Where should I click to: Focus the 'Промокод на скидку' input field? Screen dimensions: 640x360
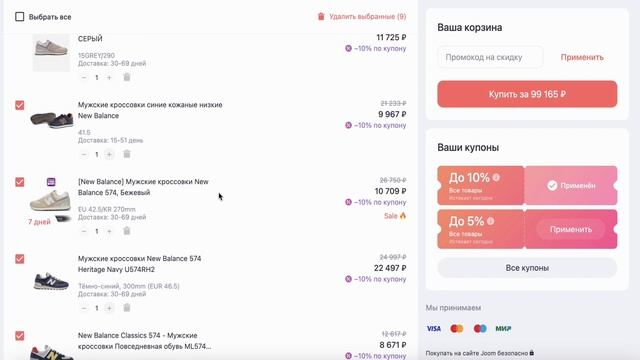490,57
